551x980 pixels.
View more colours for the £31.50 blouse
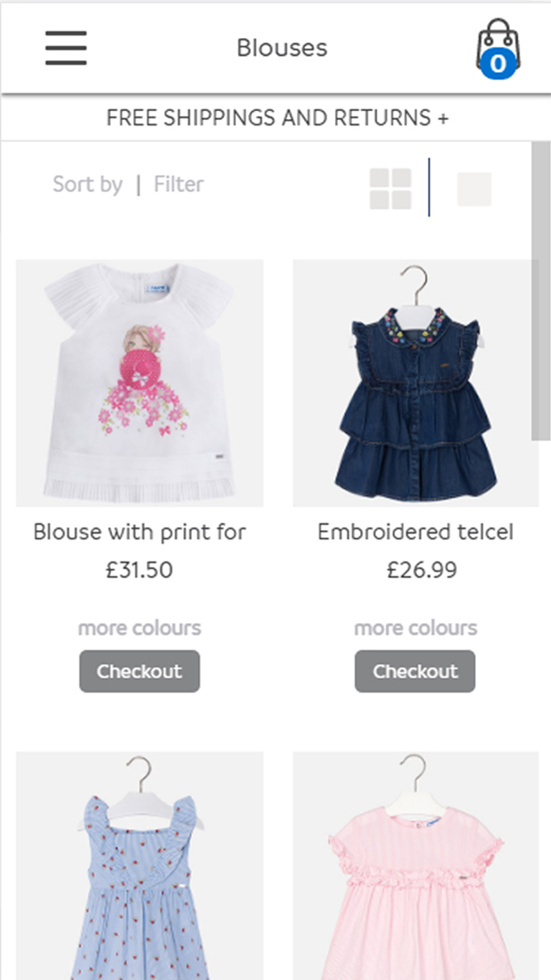[x=139, y=628]
